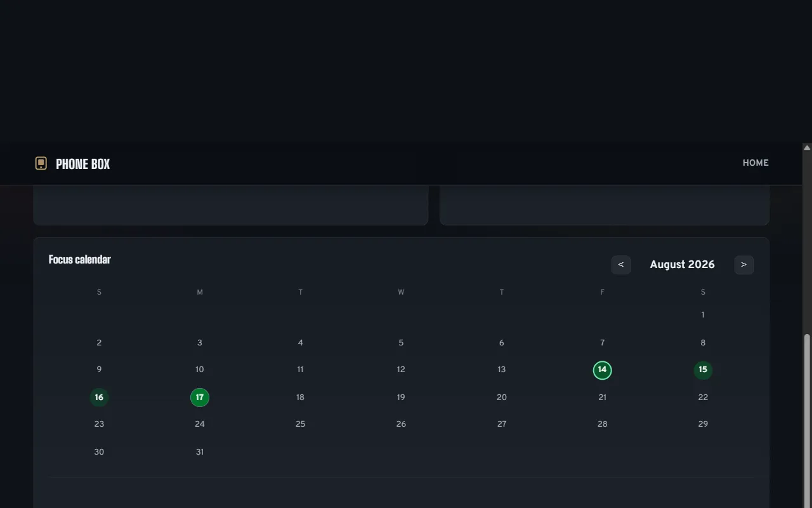This screenshot has width=812, height=508.
Task: Pick day 13 in calendar
Action: (502, 370)
